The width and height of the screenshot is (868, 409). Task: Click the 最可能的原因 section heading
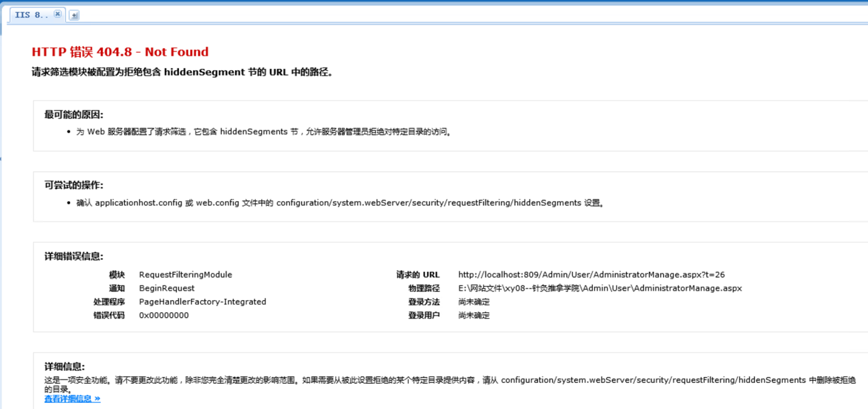tap(74, 115)
